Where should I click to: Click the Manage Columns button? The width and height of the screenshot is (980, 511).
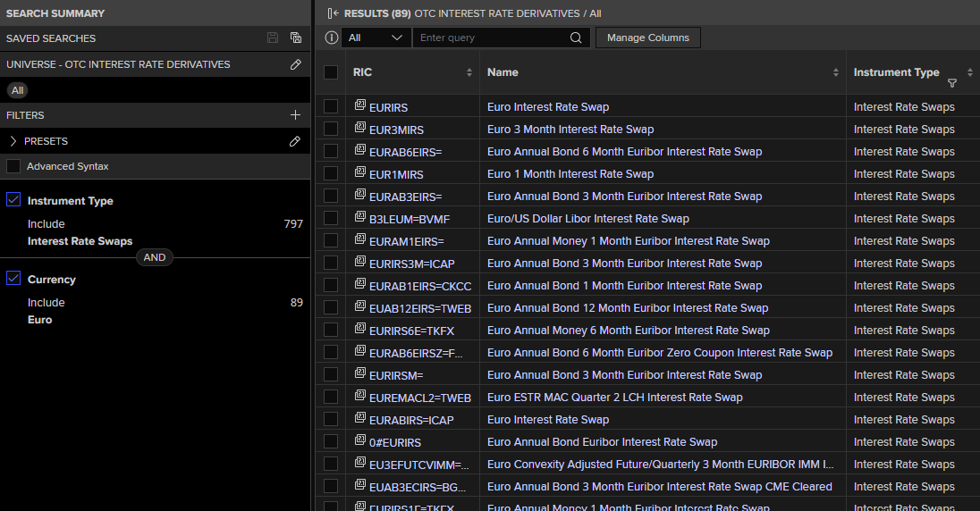pos(648,38)
